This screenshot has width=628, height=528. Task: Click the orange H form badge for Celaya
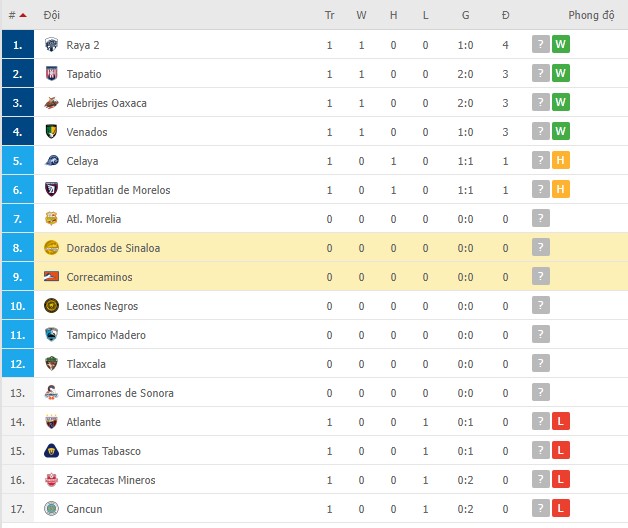coord(561,161)
